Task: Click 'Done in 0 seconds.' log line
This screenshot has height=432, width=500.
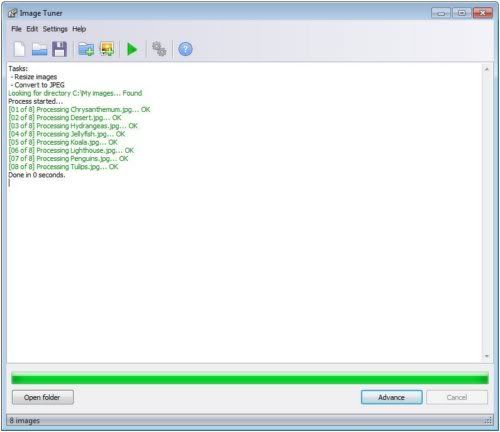Action: pyautogui.click(x=37, y=175)
